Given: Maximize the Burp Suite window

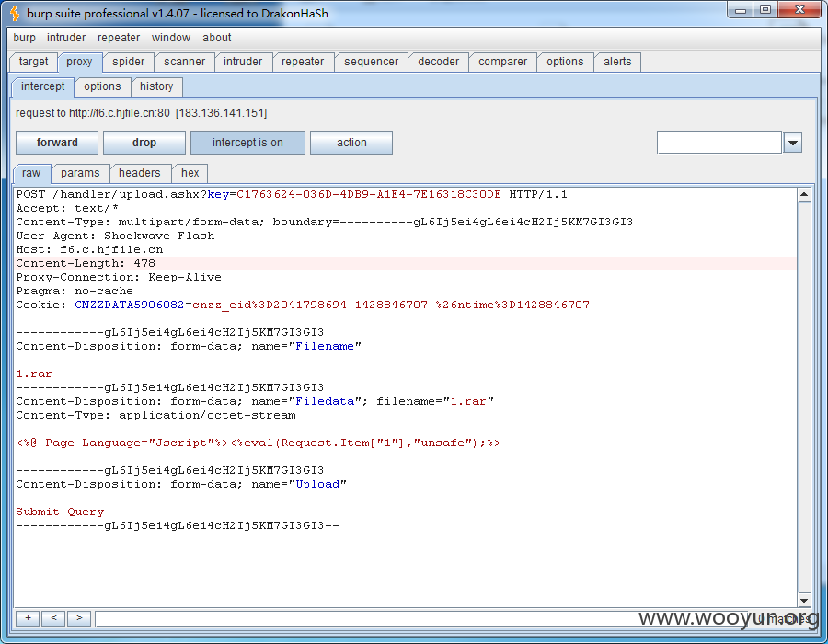Looking at the screenshot, I should [765, 10].
